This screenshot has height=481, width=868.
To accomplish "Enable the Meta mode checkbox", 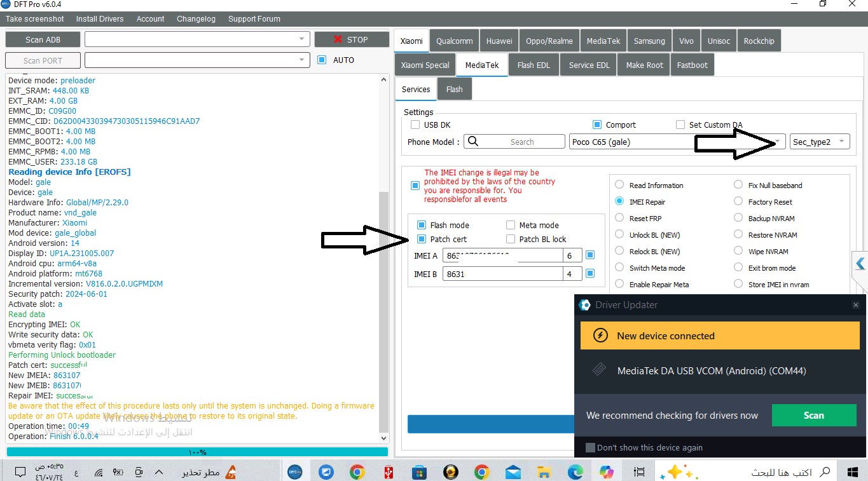I will point(511,226).
